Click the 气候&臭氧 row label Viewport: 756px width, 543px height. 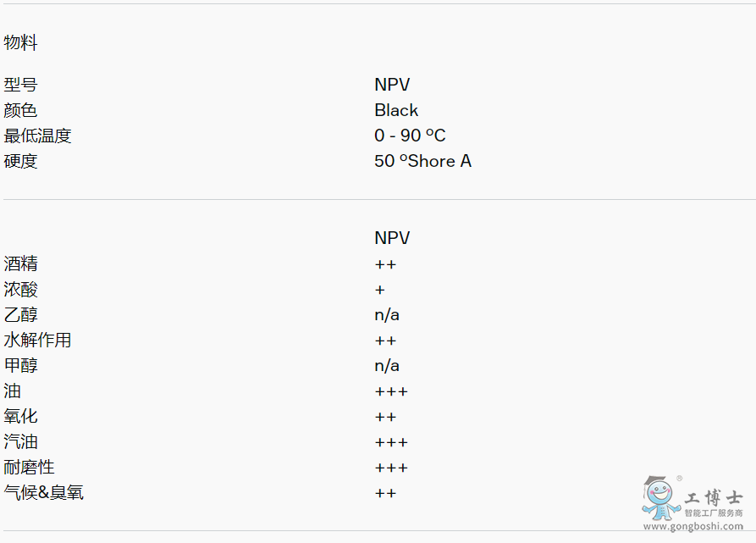coord(43,493)
